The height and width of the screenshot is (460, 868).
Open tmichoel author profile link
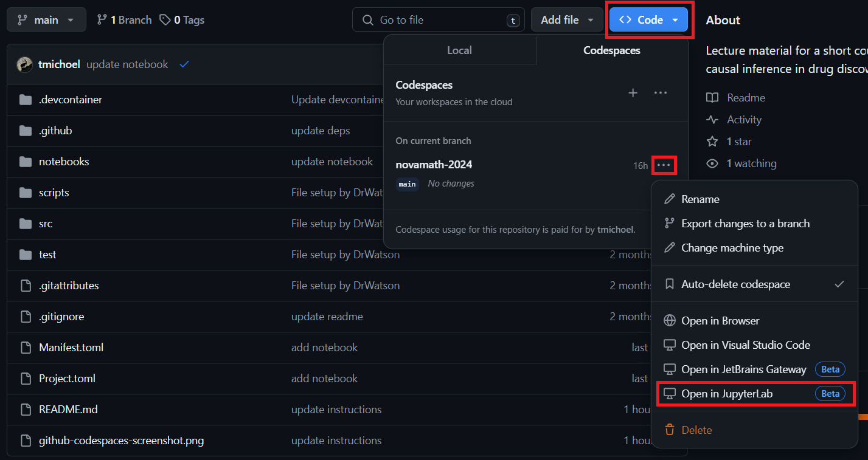click(59, 64)
